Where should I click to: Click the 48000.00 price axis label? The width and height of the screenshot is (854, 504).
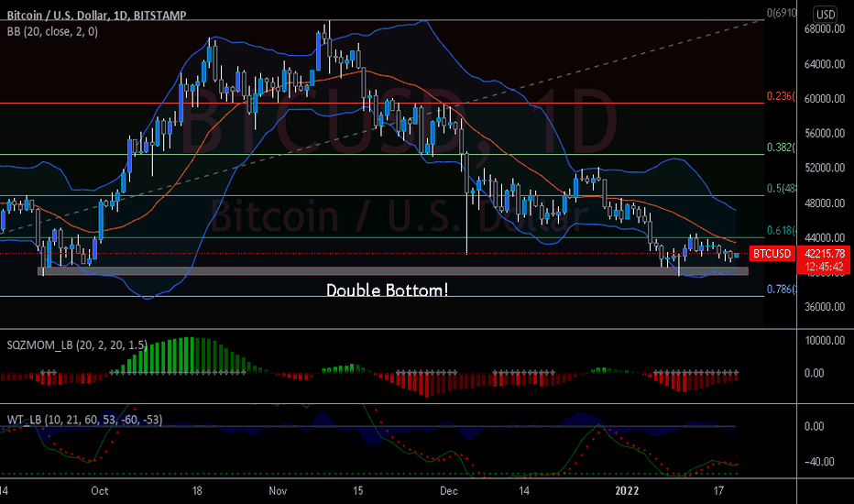click(825, 203)
